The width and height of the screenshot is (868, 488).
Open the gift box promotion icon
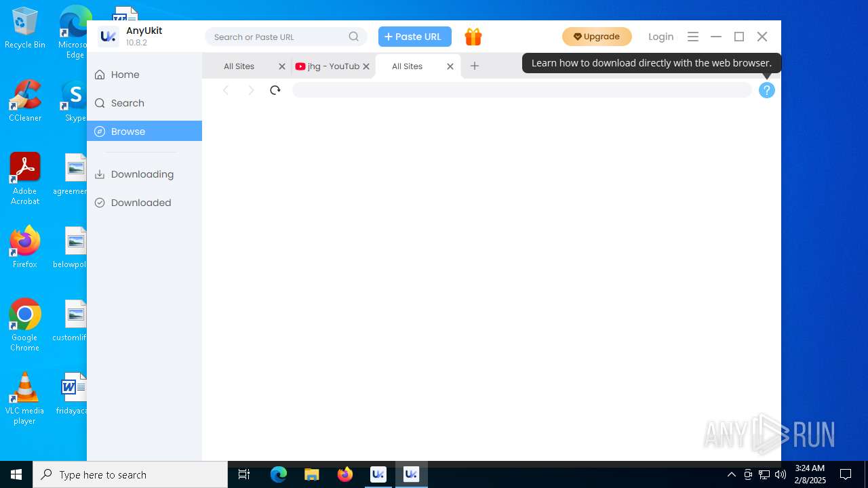click(x=473, y=37)
